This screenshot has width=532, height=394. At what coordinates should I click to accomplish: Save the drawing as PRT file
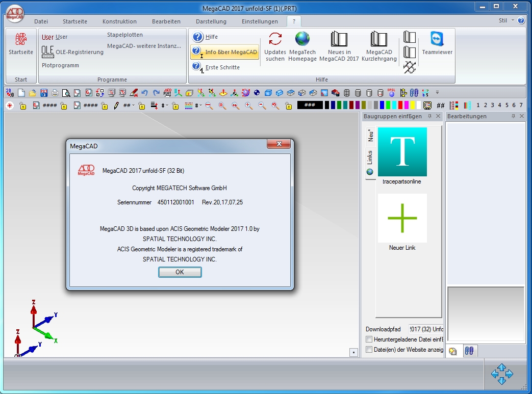pyautogui.click(x=44, y=93)
